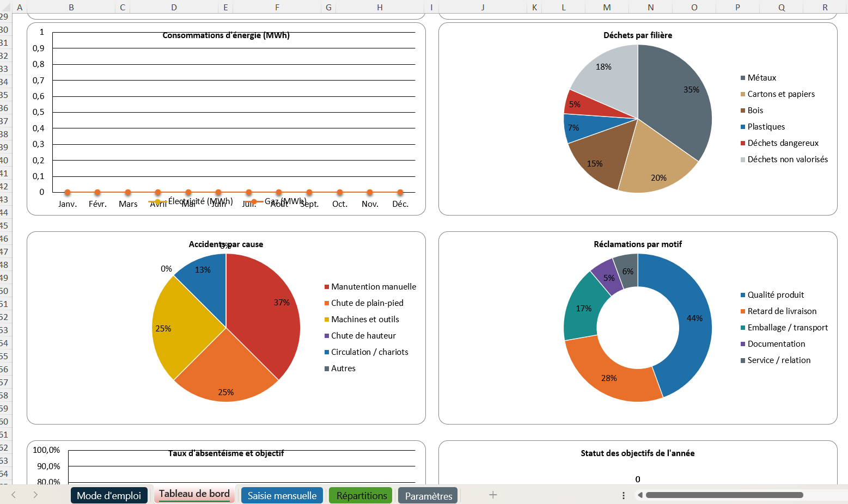Select the Tableau de bord sheet tab

[194, 494]
